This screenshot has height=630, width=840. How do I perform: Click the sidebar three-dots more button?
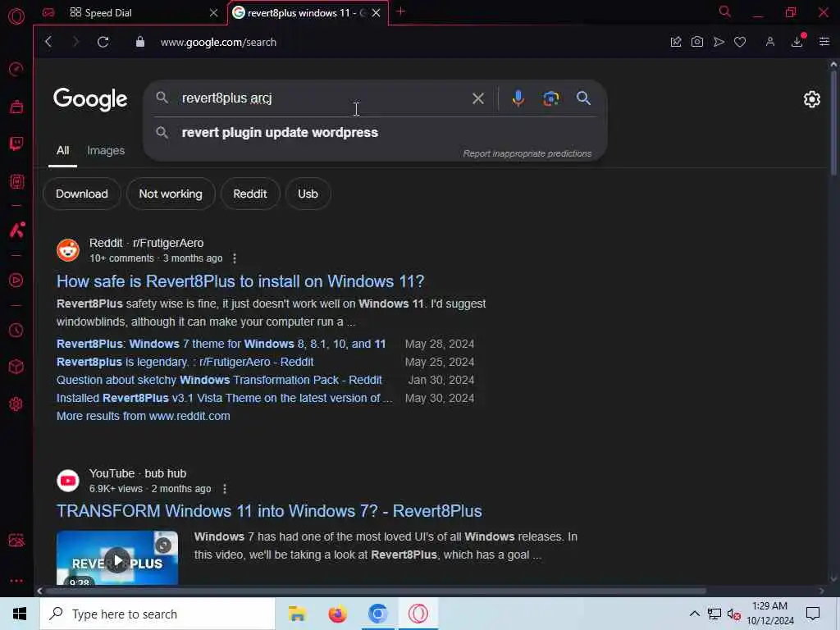[x=16, y=581]
